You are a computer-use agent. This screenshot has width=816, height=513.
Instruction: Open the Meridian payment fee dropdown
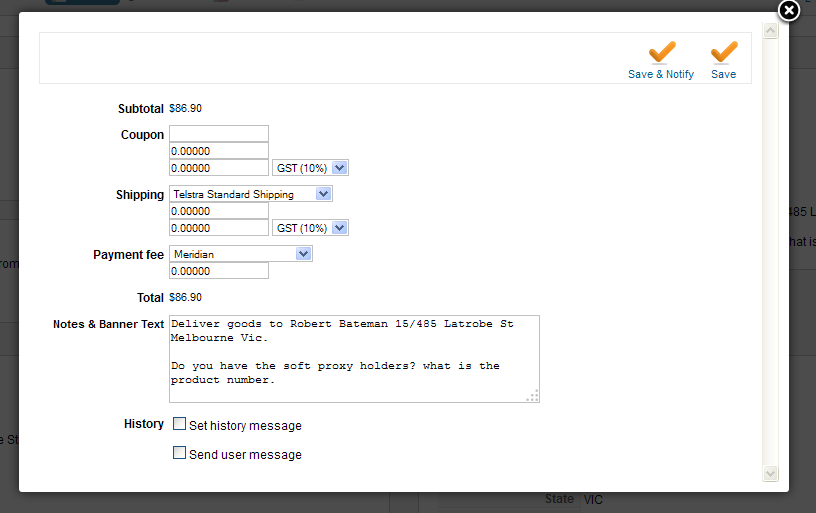pos(241,254)
